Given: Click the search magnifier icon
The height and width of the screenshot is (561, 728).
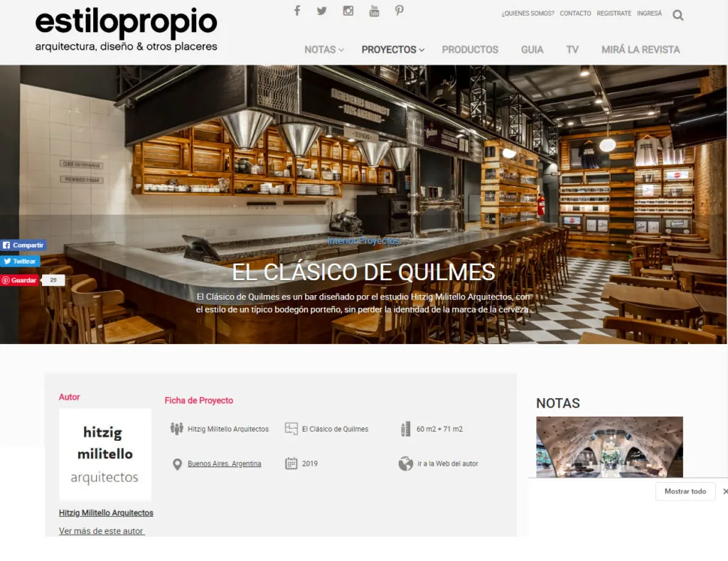Looking at the screenshot, I should pyautogui.click(x=678, y=16).
